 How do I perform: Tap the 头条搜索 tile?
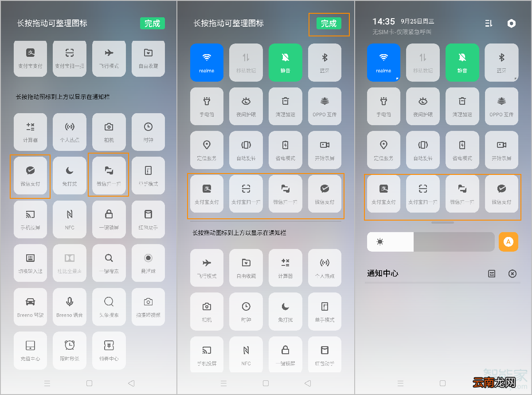[109, 307]
